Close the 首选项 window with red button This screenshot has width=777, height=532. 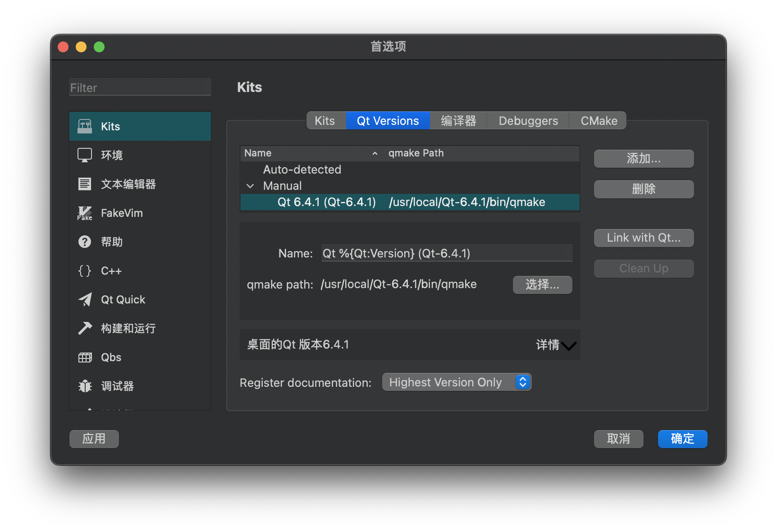[x=63, y=47]
